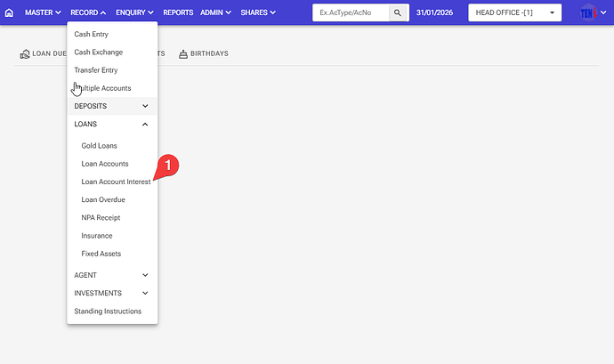The height and width of the screenshot is (364, 614).
Task: Expand the AGENT submenu
Action: [112, 275]
